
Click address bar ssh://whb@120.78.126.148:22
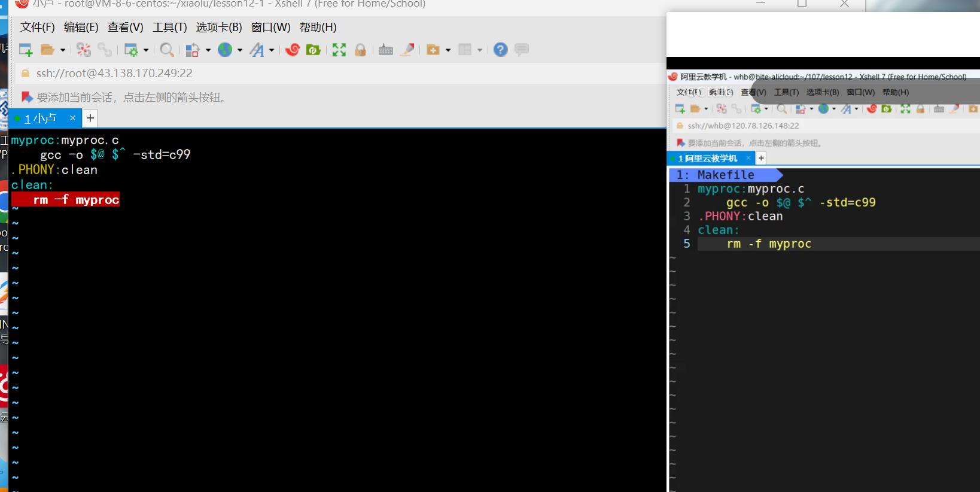click(x=743, y=126)
